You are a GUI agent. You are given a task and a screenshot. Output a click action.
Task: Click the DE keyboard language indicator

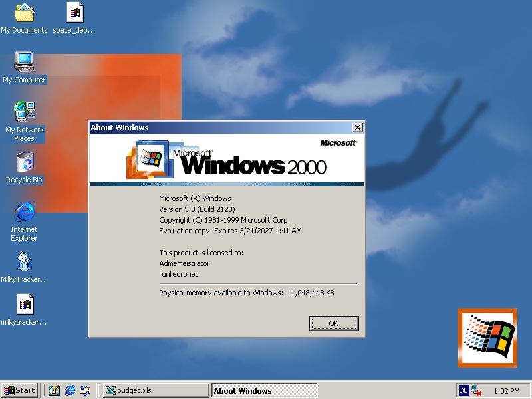pyautogui.click(x=464, y=391)
